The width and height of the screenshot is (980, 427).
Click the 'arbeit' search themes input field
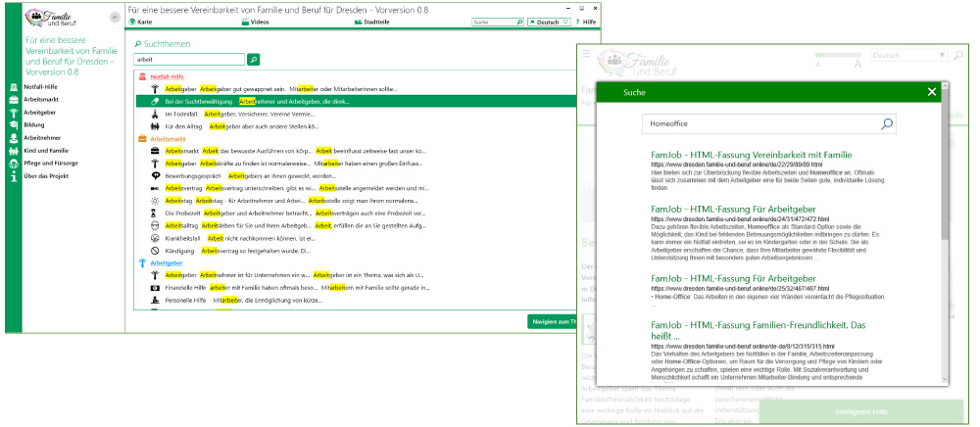tap(188, 60)
